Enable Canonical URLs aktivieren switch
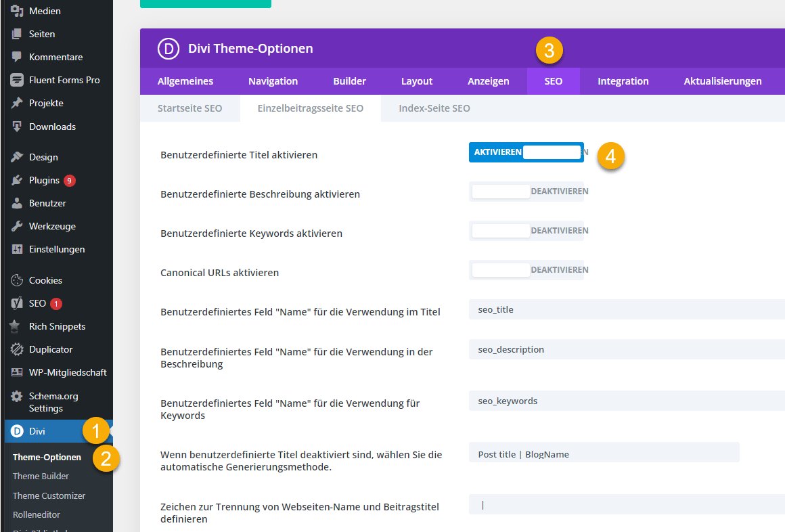 pyautogui.click(x=526, y=270)
